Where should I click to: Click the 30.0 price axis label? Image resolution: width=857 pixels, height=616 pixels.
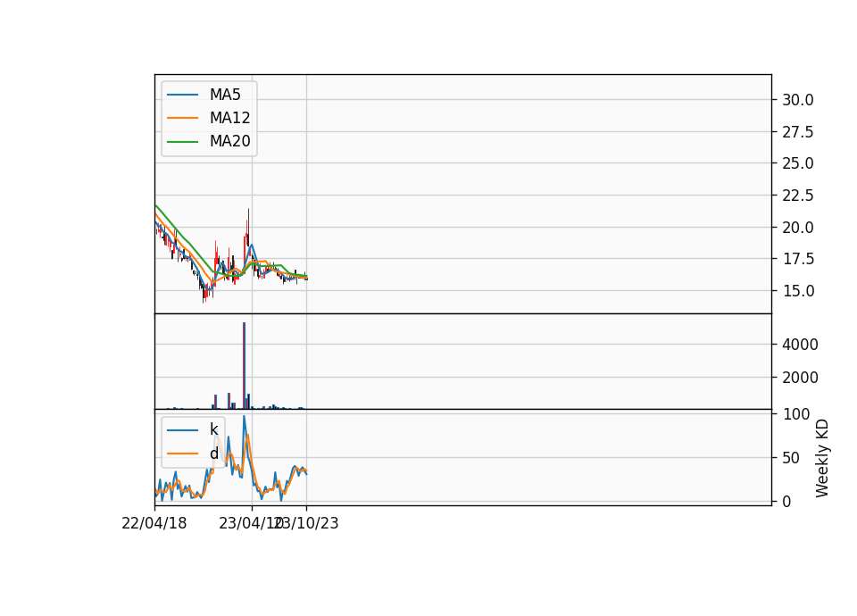[x=797, y=100]
